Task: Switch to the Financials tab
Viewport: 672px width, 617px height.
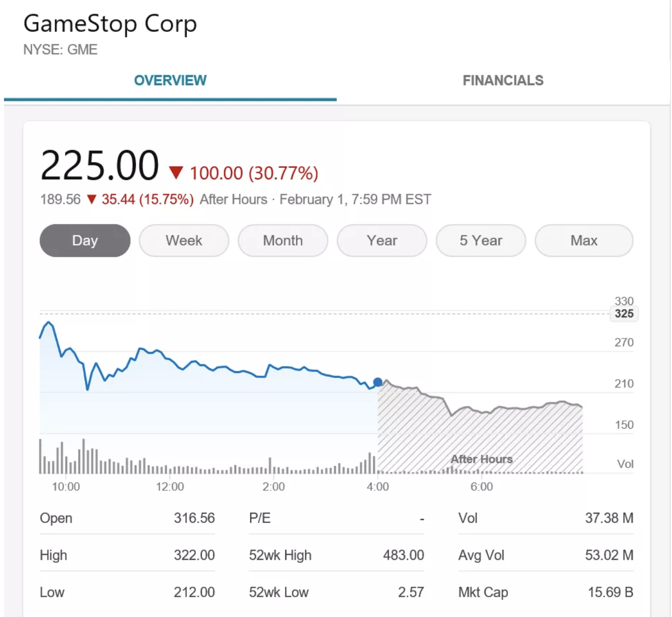Action: tap(503, 80)
